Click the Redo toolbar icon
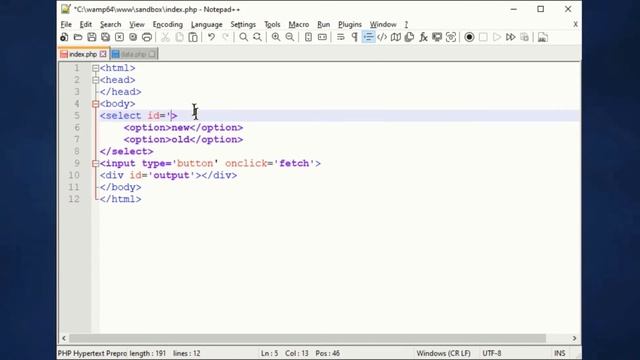 pos(225,37)
